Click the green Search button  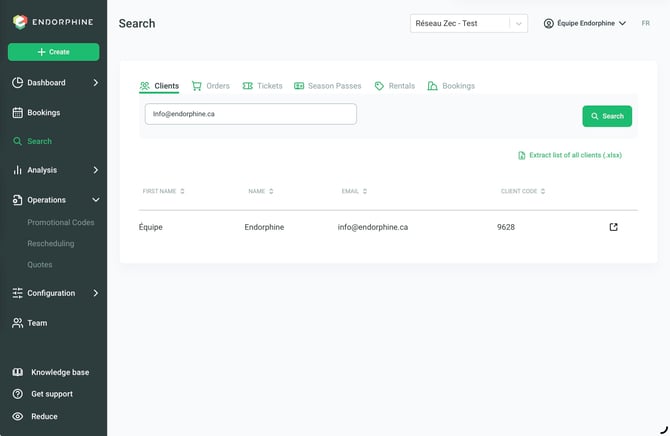click(x=607, y=116)
